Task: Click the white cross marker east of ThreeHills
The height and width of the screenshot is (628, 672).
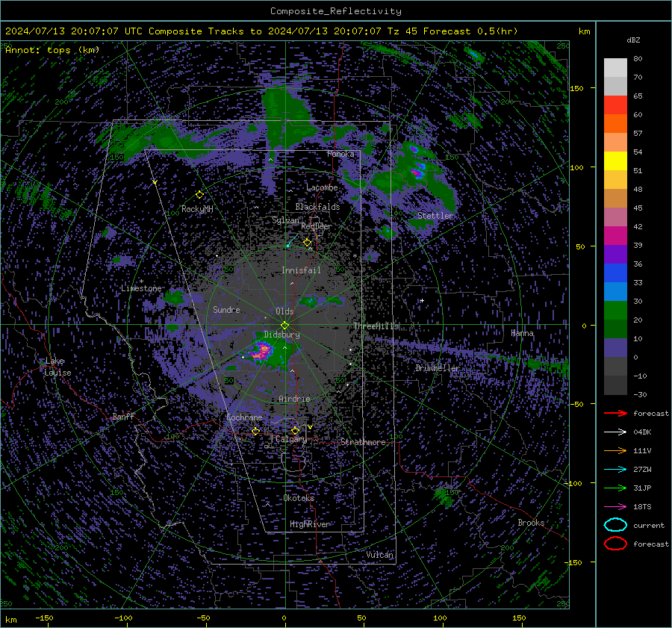Action: tap(422, 301)
